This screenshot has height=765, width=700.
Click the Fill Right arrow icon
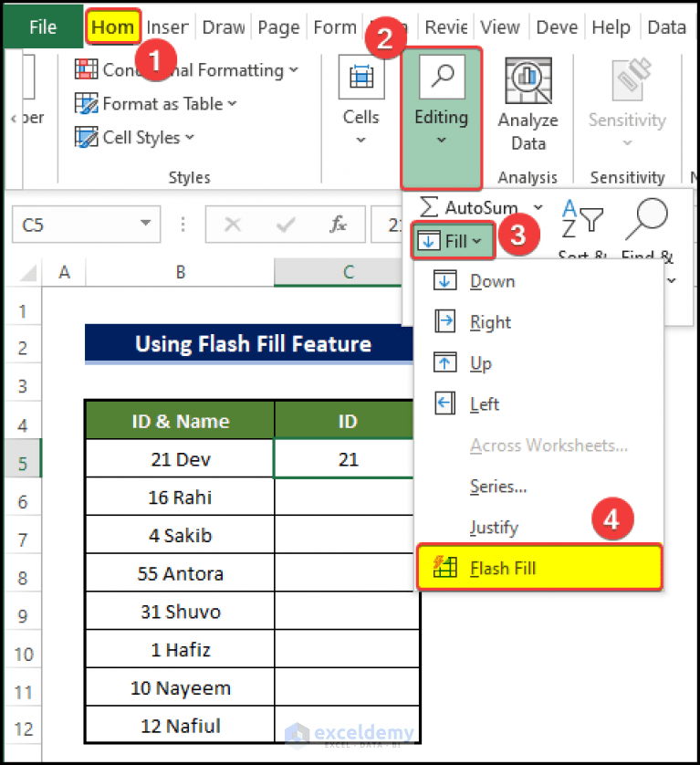click(x=444, y=321)
